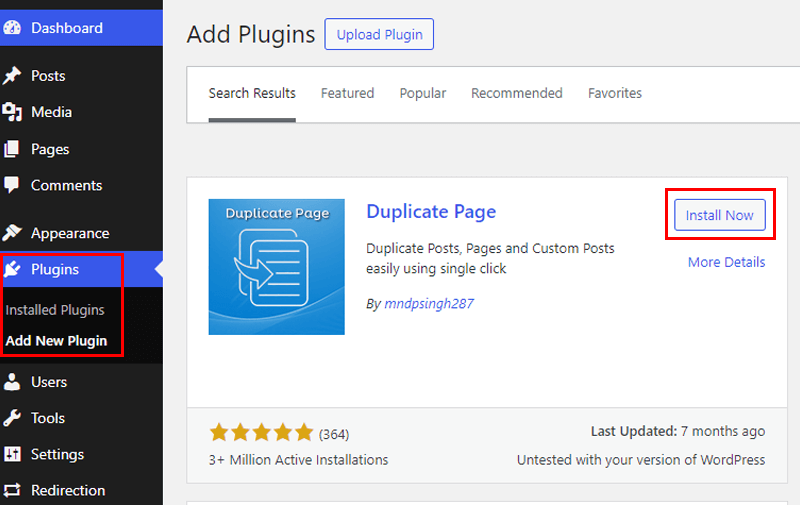Click the Last Updated 7 months ago text
The height and width of the screenshot is (505, 800).
[678, 431]
